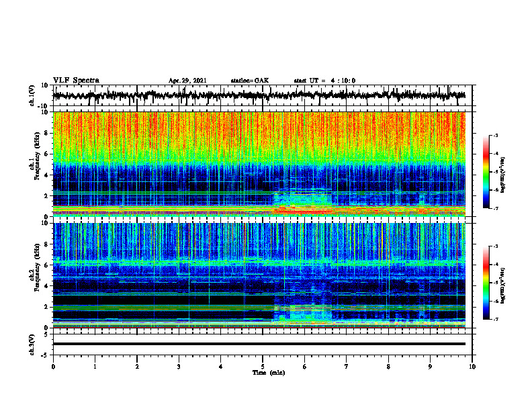Click the ch.2 'Frequency (kHz)' axis label
The height and width of the screenshot is (411, 532).
[x=37, y=267]
